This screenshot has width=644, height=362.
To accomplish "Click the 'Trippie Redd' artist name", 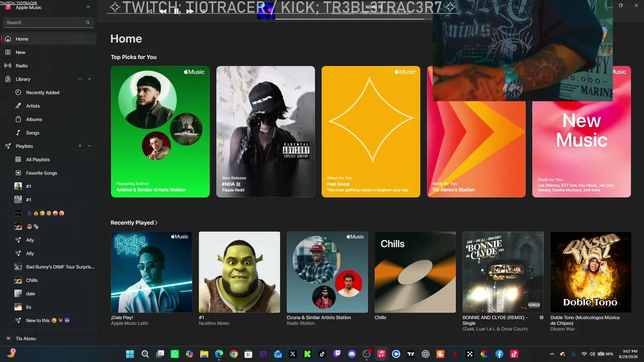I will click(233, 190).
